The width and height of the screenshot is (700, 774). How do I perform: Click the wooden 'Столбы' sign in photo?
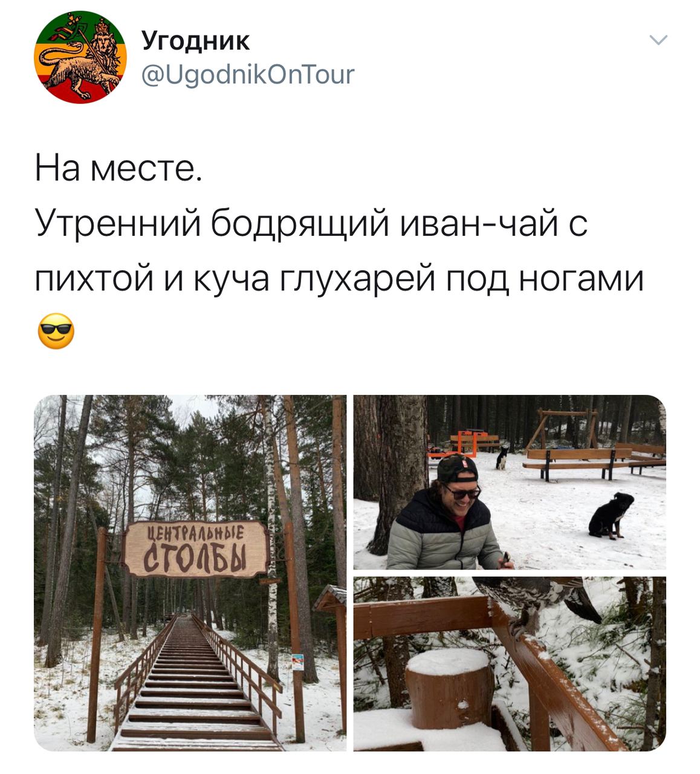195,549
